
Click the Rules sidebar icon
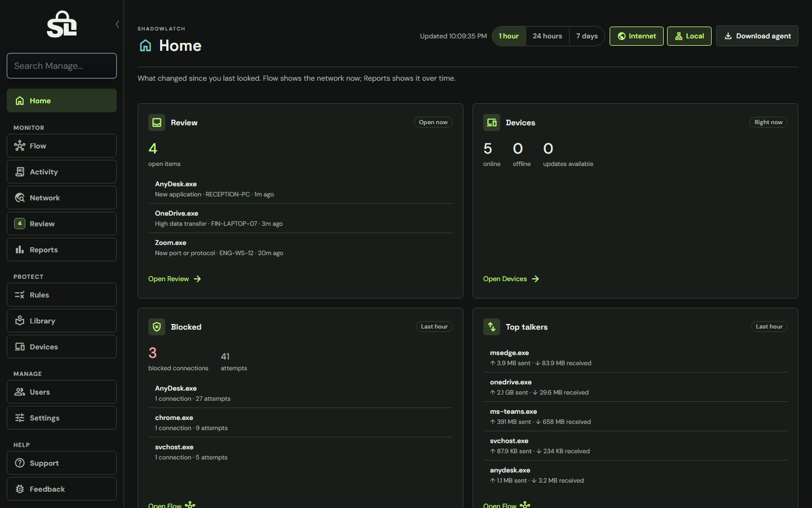tap(20, 295)
